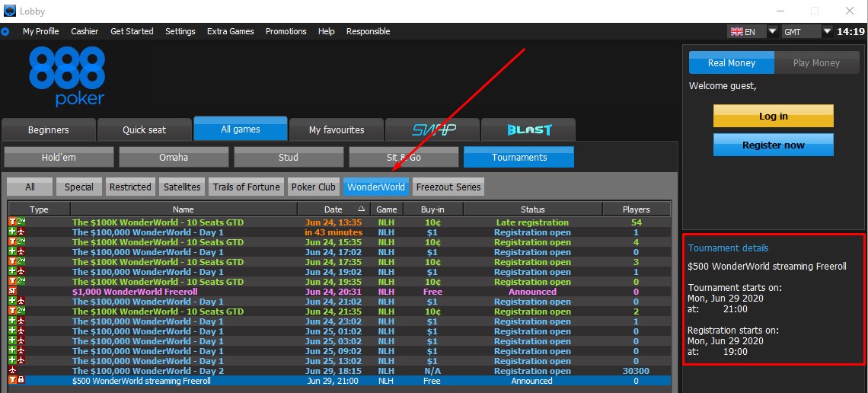This screenshot has height=393, width=868.
Task: Click the red airplane icon in Jun 25, 03:02 row
Action: coord(21,341)
